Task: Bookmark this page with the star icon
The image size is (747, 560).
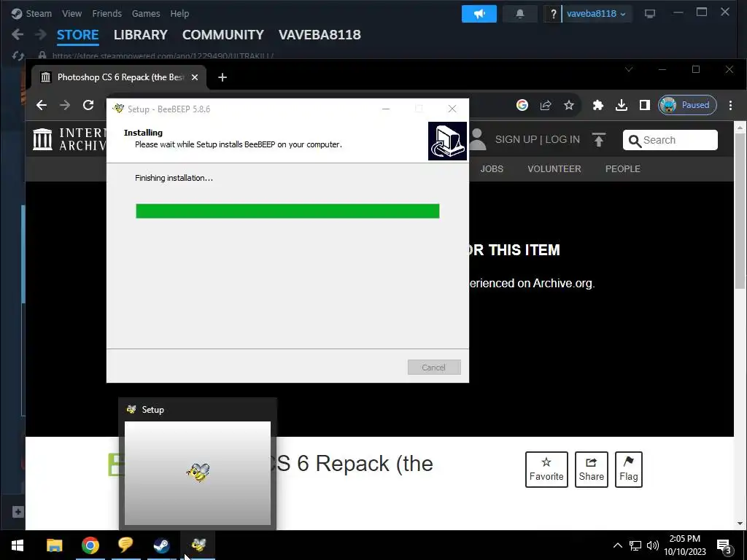Action: (569, 105)
